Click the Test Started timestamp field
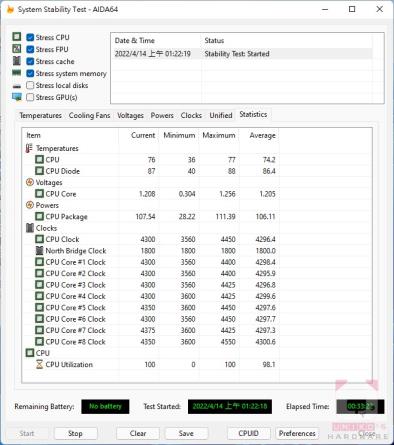Image resolution: width=394 pixels, height=445 pixels. coord(230,406)
